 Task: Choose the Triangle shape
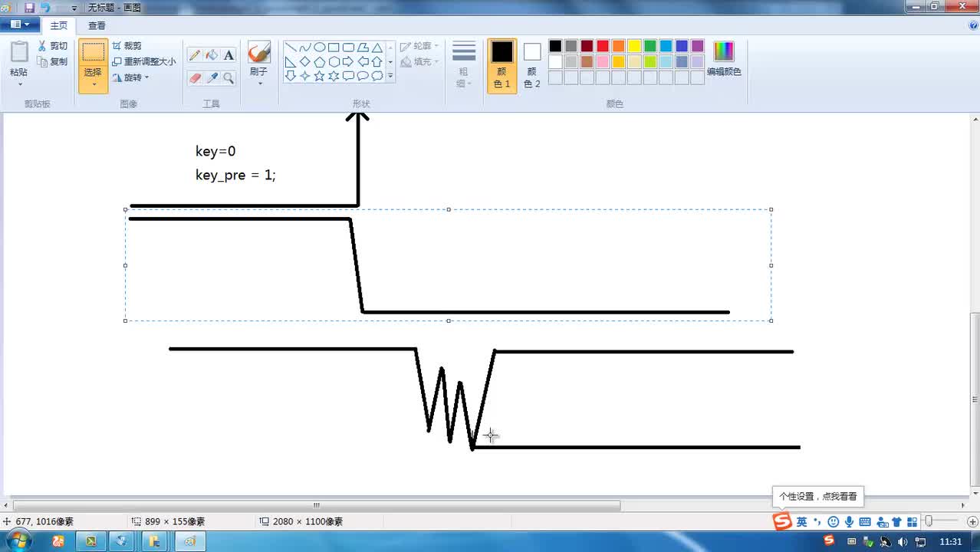pyautogui.click(x=377, y=48)
